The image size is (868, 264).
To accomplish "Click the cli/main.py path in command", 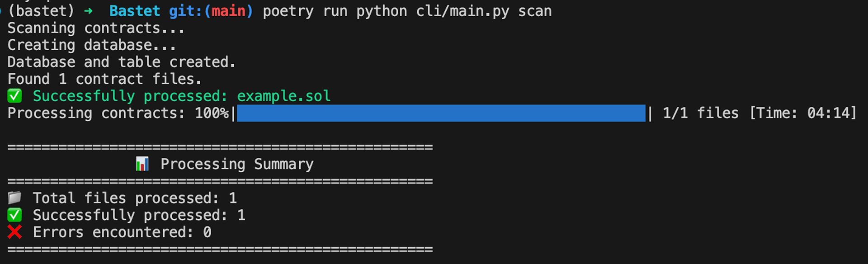I will tap(462, 11).
